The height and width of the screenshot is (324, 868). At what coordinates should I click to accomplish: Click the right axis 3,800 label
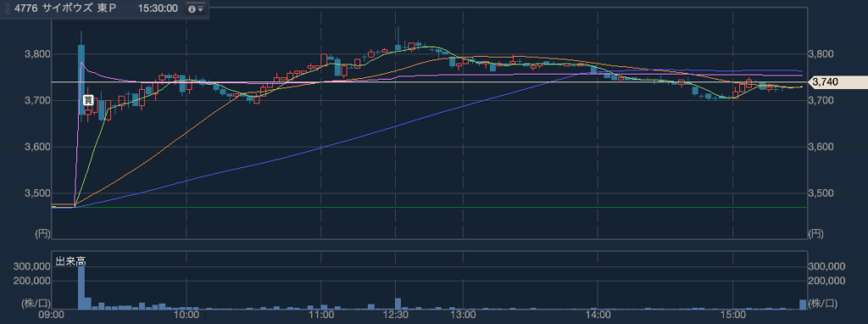click(x=821, y=54)
